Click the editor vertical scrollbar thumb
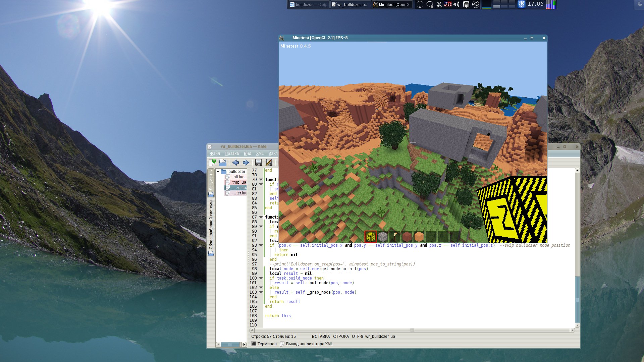The width and height of the screenshot is (644, 362). pyautogui.click(x=577, y=299)
